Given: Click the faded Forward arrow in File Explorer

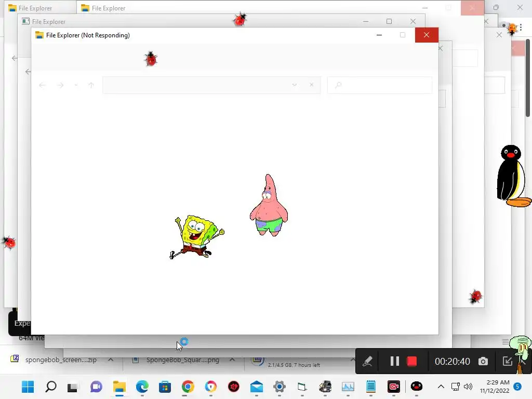Looking at the screenshot, I should tap(60, 85).
